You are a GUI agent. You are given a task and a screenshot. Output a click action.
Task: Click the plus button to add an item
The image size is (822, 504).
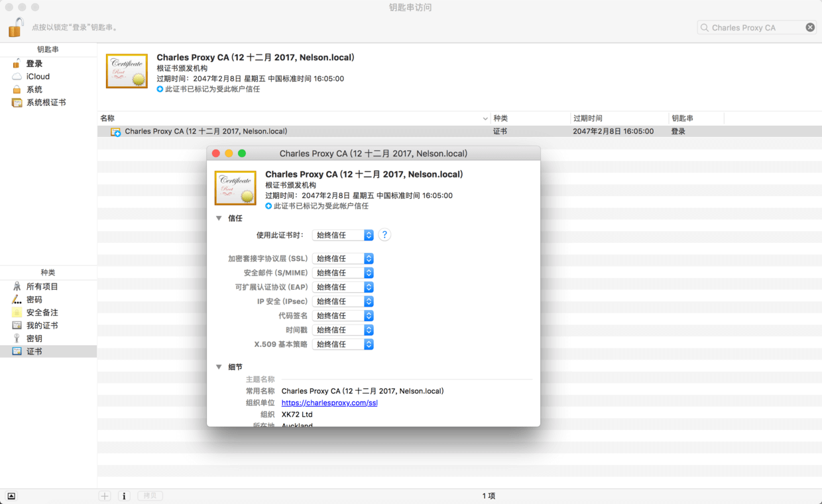[x=105, y=496]
